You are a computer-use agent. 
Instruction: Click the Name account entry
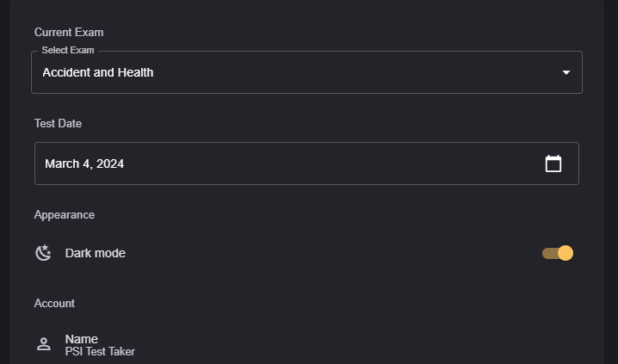82,339
